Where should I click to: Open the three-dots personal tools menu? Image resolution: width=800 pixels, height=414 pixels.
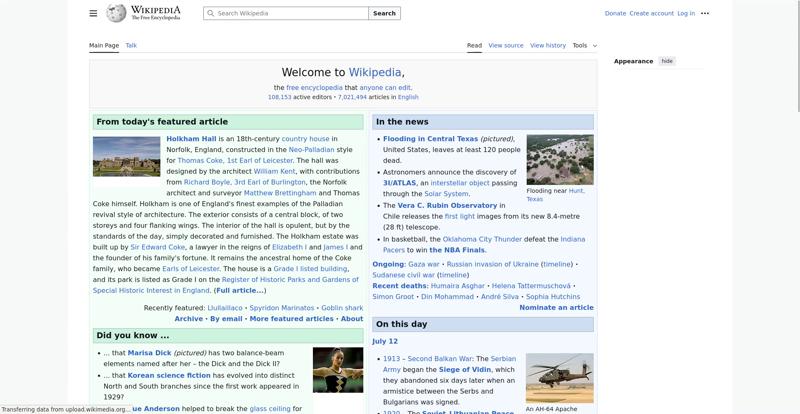pos(705,13)
